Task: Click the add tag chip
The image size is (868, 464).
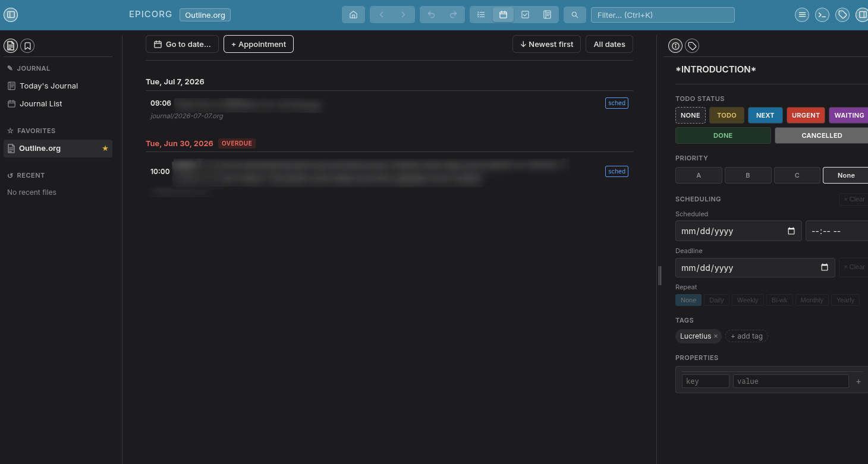Action: [747, 336]
